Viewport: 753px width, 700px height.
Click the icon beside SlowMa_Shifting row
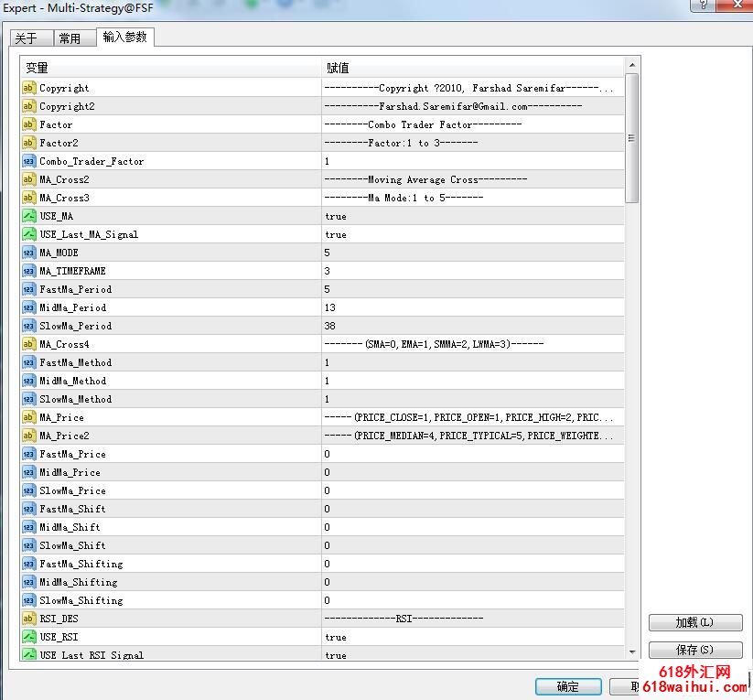tap(28, 600)
